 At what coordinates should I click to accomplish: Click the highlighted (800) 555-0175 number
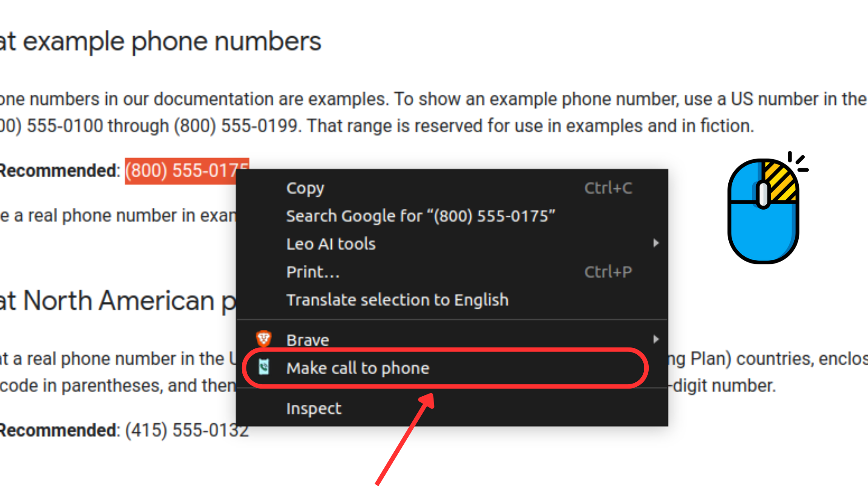pyautogui.click(x=181, y=171)
